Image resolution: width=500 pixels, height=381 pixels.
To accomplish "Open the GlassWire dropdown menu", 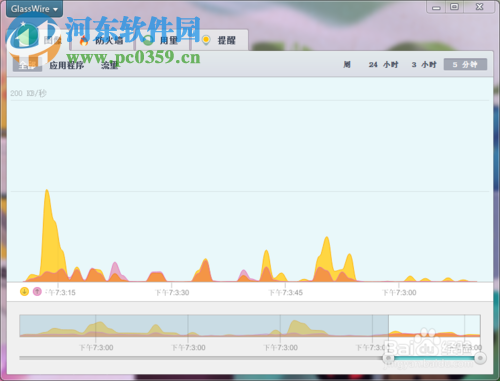I will [x=34, y=9].
